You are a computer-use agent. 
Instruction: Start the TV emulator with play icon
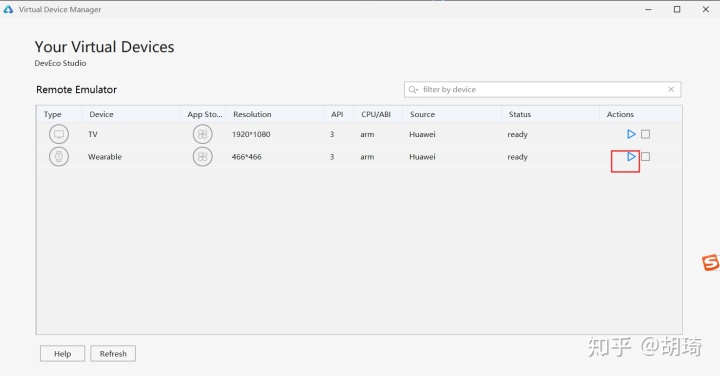point(631,134)
